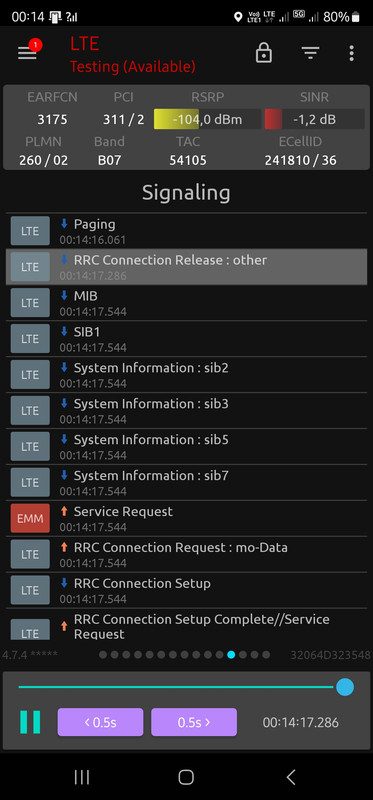
Task: Click the Signaling section title
Action: pyautogui.click(x=186, y=193)
